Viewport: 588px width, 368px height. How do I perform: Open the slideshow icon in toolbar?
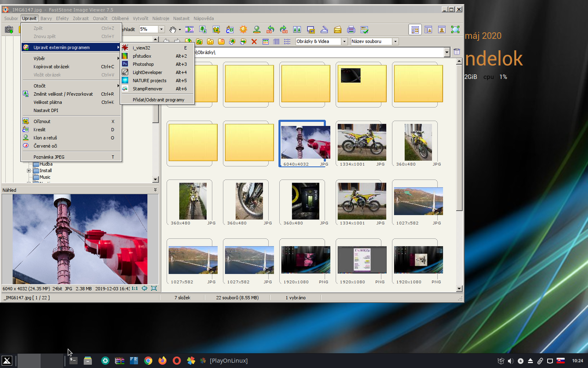(189, 29)
